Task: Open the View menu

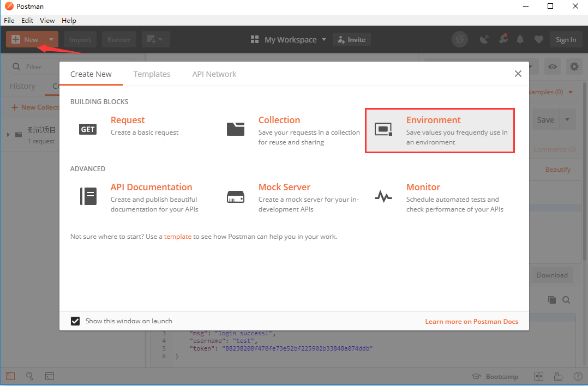Action: click(47, 21)
